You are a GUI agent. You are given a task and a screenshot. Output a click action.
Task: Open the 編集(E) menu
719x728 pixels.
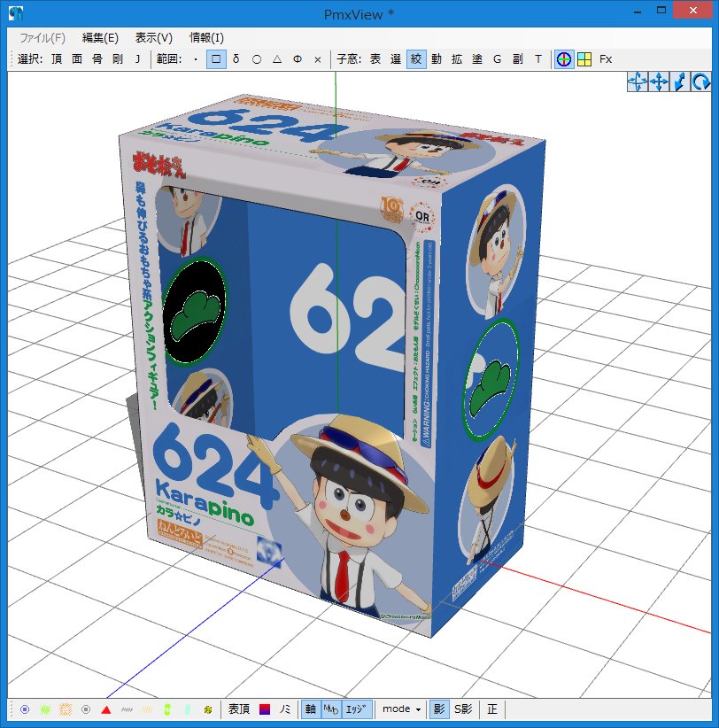point(100,37)
